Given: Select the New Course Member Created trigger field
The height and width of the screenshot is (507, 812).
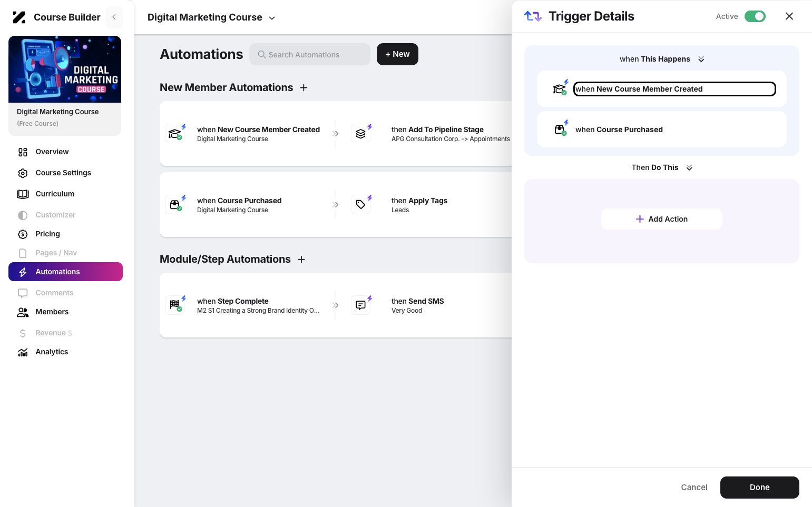Looking at the screenshot, I should pyautogui.click(x=674, y=89).
